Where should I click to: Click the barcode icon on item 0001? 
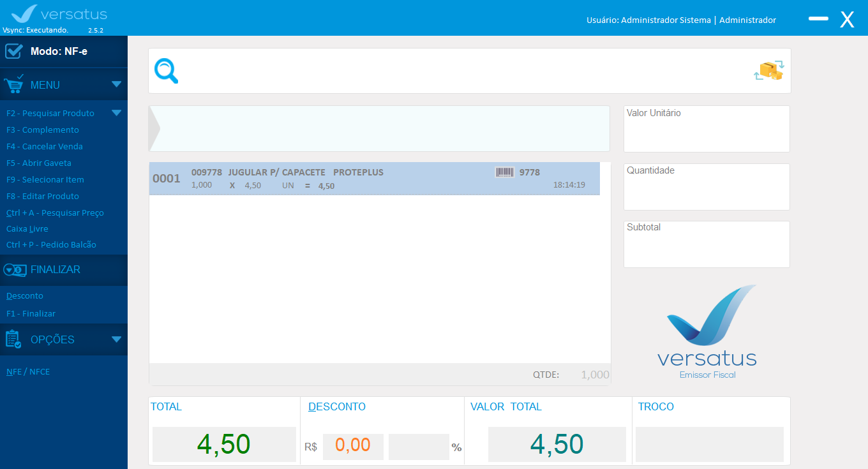coord(504,172)
